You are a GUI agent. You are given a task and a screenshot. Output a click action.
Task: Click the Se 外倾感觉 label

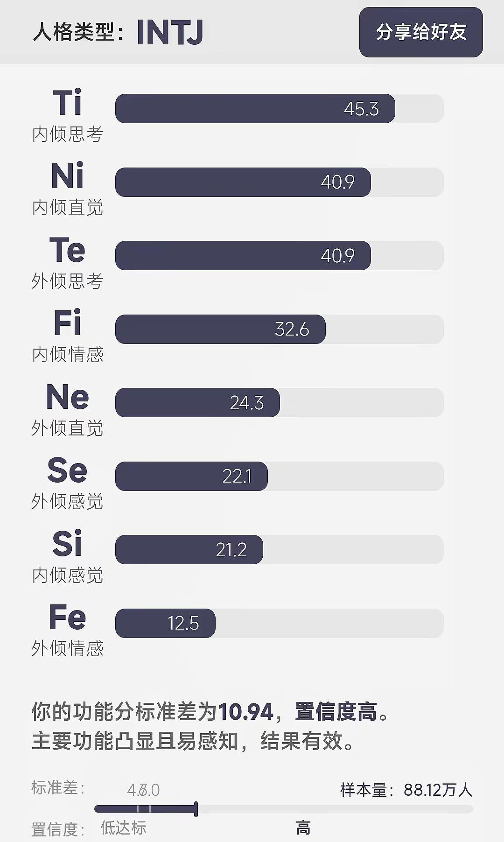(68, 483)
